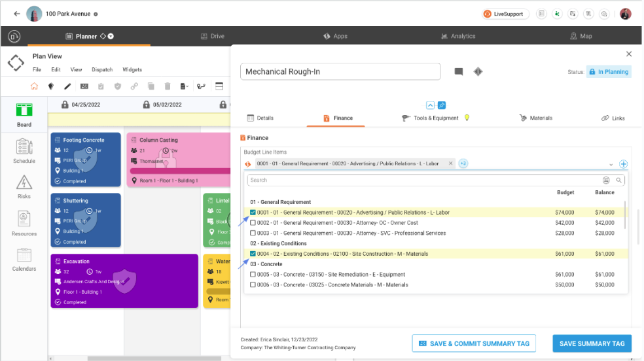Open the Board view in sidebar
The image size is (644, 361).
(24, 115)
